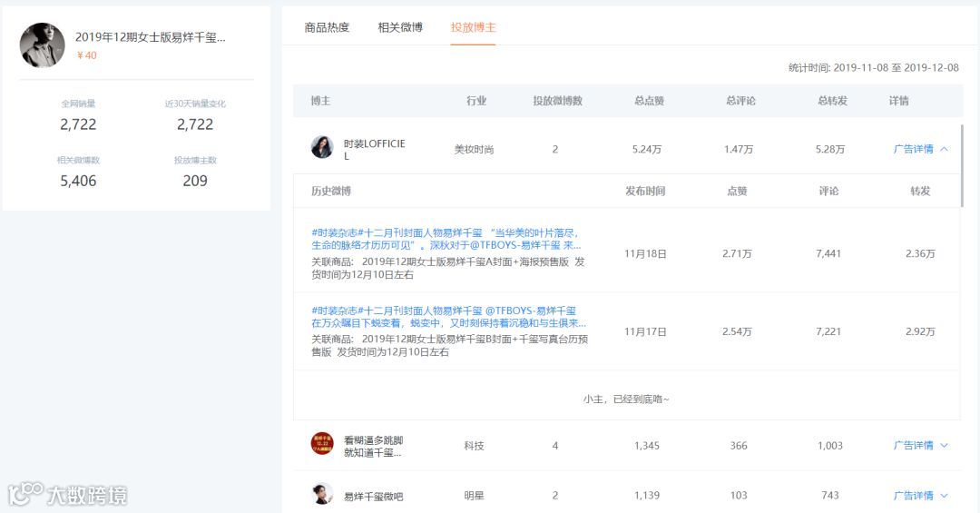Click the 2.71万 likes value
Viewport: 980px width, 513px height.
[737, 253]
